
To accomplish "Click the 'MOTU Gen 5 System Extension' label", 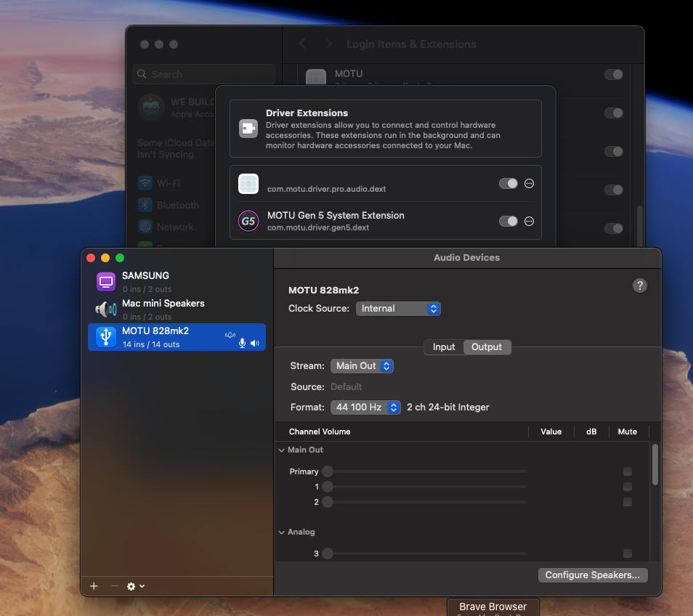I will click(x=336, y=215).
